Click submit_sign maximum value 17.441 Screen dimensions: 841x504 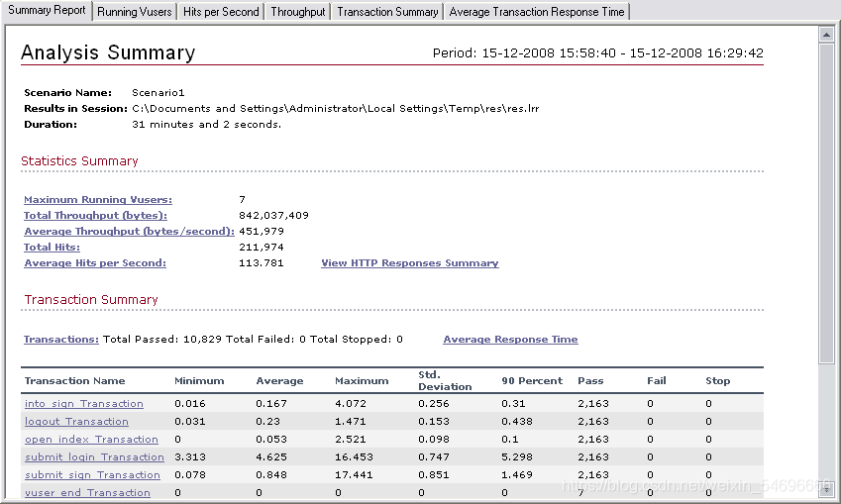pos(354,474)
